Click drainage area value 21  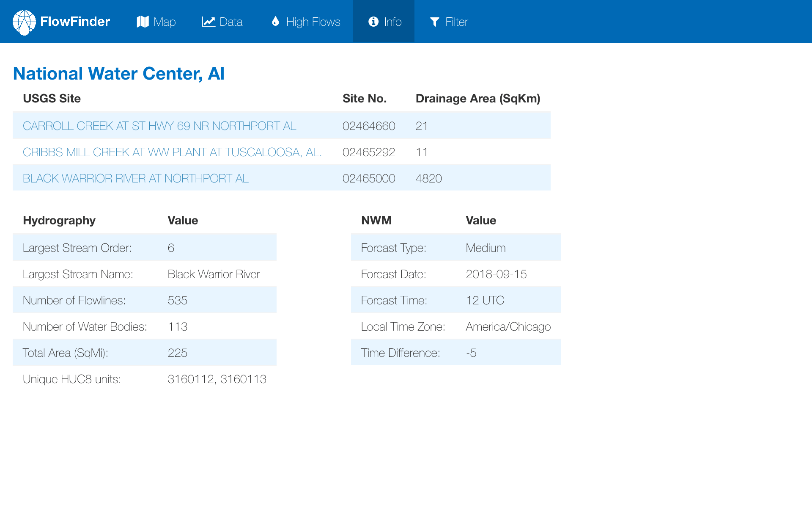click(422, 126)
